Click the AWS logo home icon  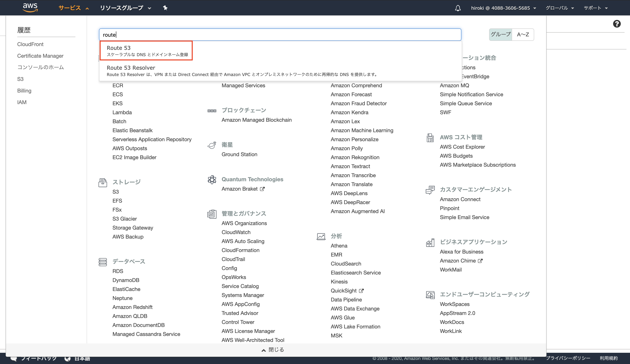point(30,7)
